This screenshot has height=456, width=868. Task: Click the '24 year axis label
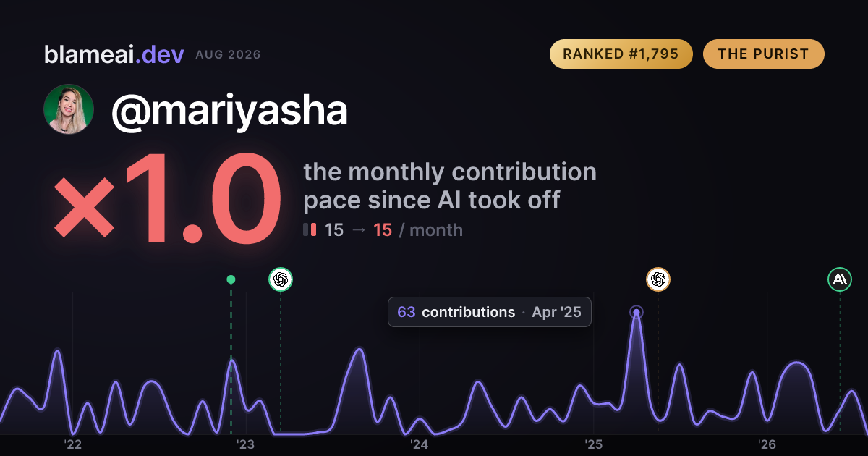pos(420,444)
